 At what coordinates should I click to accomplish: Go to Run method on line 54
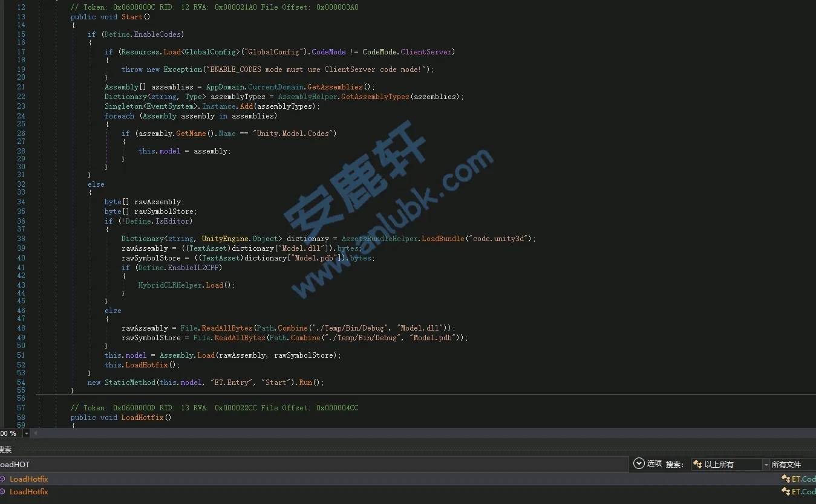coord(305,383)
